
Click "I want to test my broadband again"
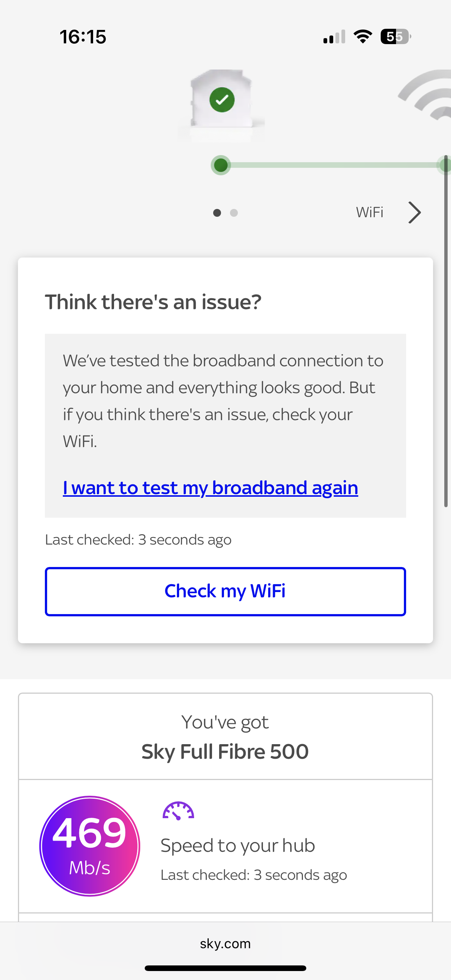[211, 488]
